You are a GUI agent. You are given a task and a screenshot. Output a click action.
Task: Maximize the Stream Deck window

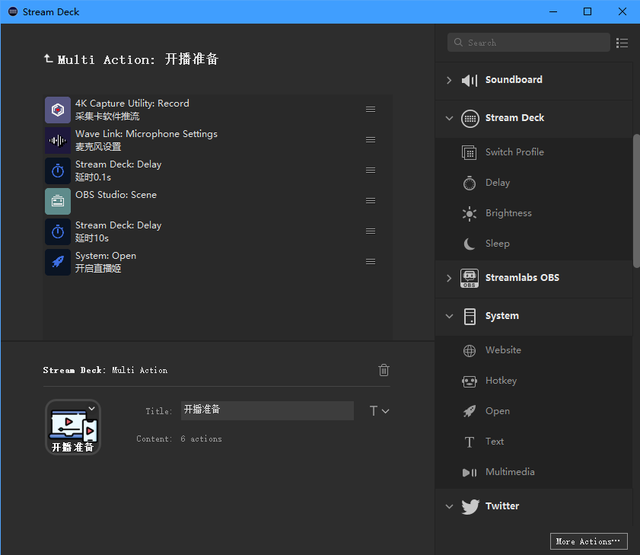[587, 11]
